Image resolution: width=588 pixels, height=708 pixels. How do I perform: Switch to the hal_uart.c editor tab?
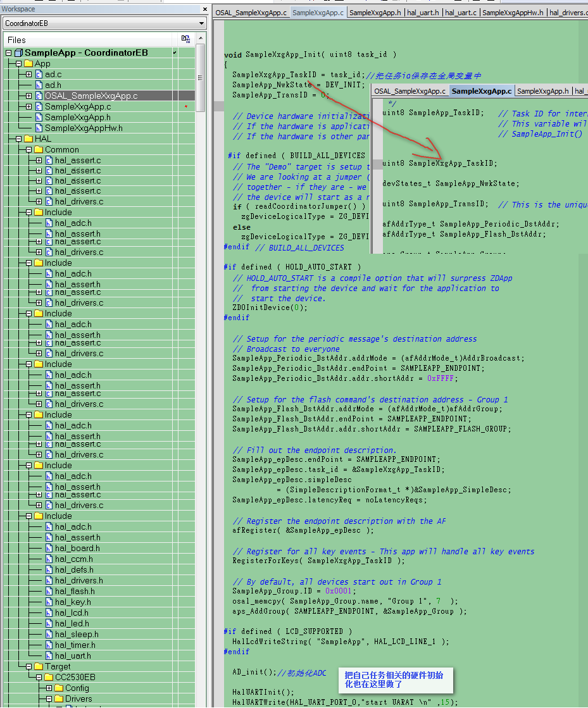point(461,13)
